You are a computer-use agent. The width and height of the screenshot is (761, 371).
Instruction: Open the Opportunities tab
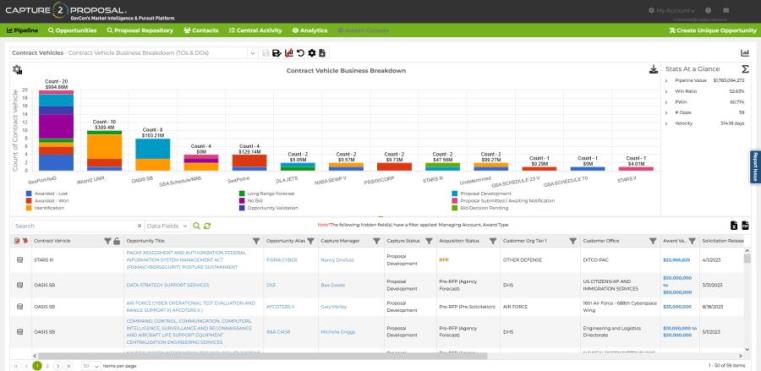click(72, 30)
